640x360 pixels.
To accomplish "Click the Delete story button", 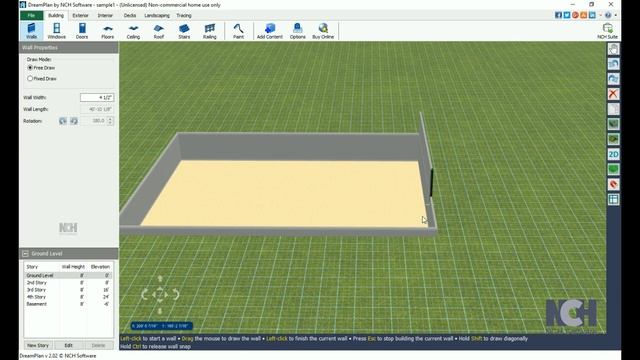I will click(98, 345).
